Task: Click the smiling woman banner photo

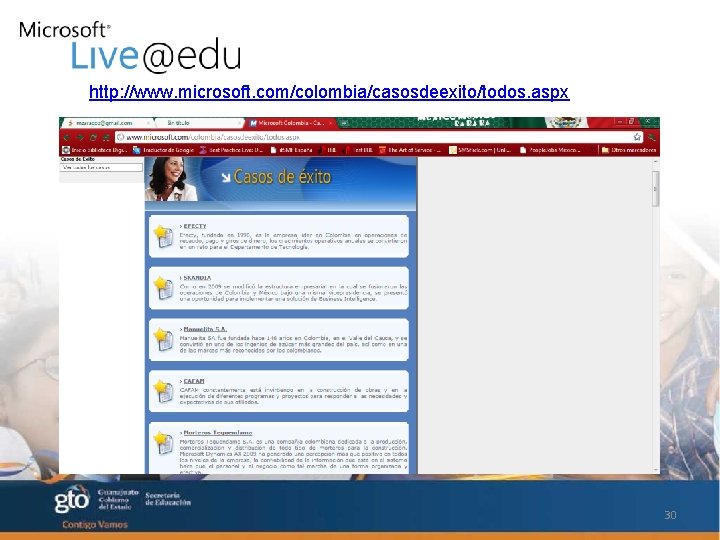Action: click(x=171, y=179)
